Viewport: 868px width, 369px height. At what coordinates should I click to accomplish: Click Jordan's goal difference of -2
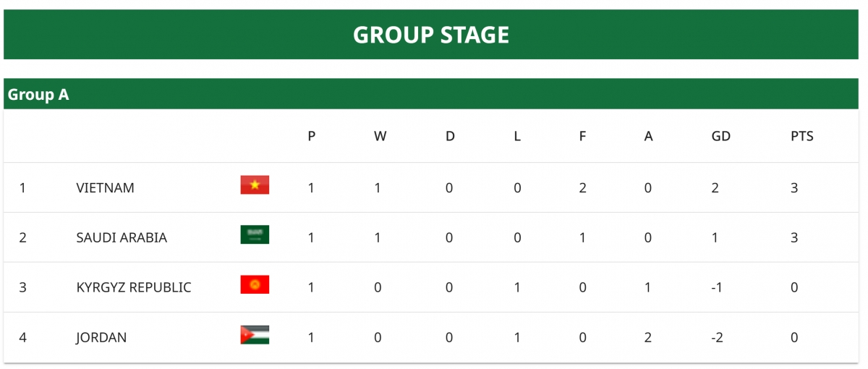718,337
